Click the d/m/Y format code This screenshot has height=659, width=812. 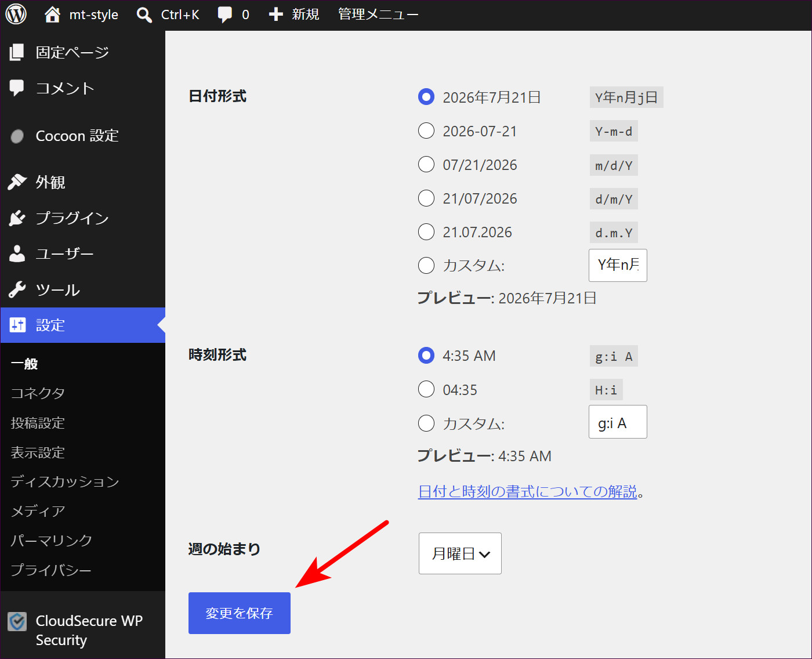point(614,199)
